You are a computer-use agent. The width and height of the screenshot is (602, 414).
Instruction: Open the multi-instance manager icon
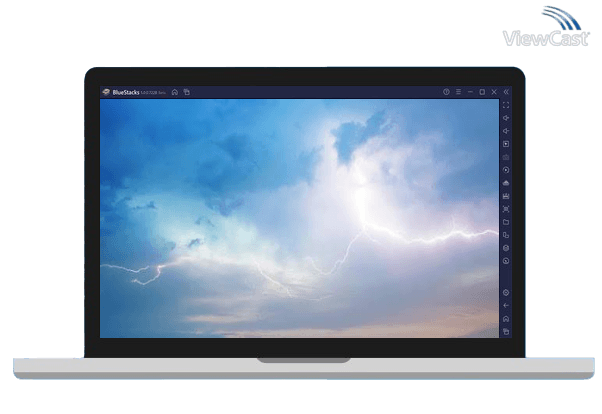506,235
